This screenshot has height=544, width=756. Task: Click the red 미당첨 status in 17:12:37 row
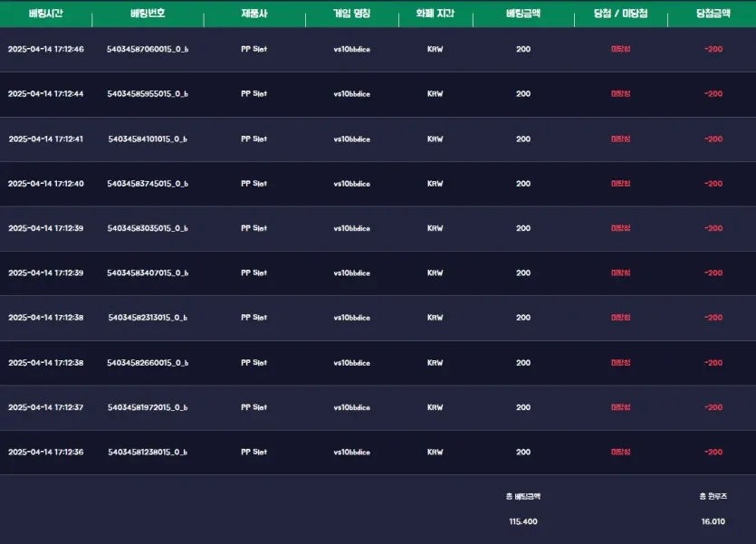620,407
